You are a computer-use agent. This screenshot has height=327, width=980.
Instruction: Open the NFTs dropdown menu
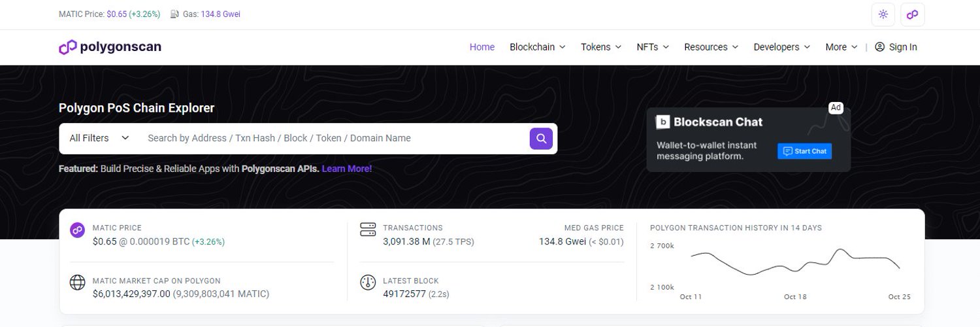tap(653, 47)
